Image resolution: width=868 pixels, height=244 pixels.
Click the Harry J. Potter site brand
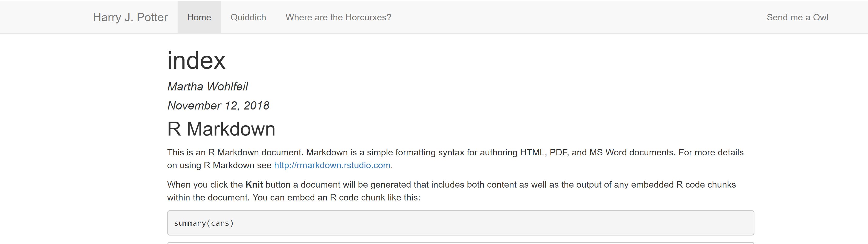[130, 17]
